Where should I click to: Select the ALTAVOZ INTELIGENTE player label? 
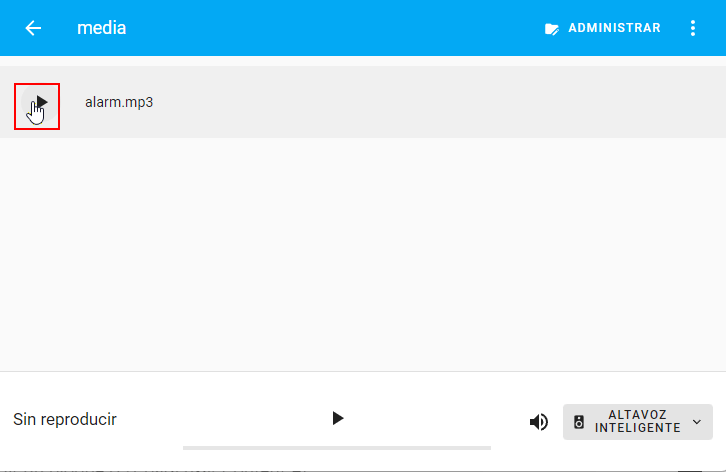[x=637, y=422]
